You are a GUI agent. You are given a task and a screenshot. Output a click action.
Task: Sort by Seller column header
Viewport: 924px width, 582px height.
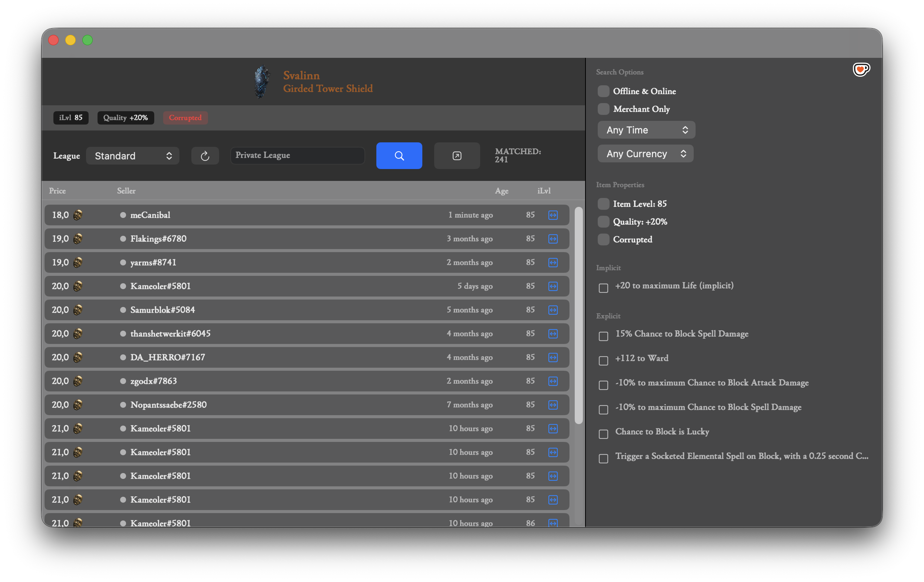point(126,191)
